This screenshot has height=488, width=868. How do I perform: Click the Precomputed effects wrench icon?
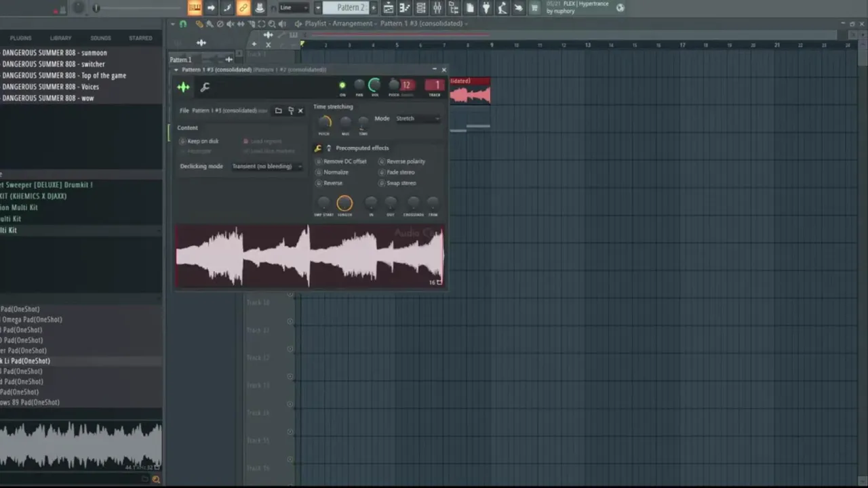click(x=318, y=148)
